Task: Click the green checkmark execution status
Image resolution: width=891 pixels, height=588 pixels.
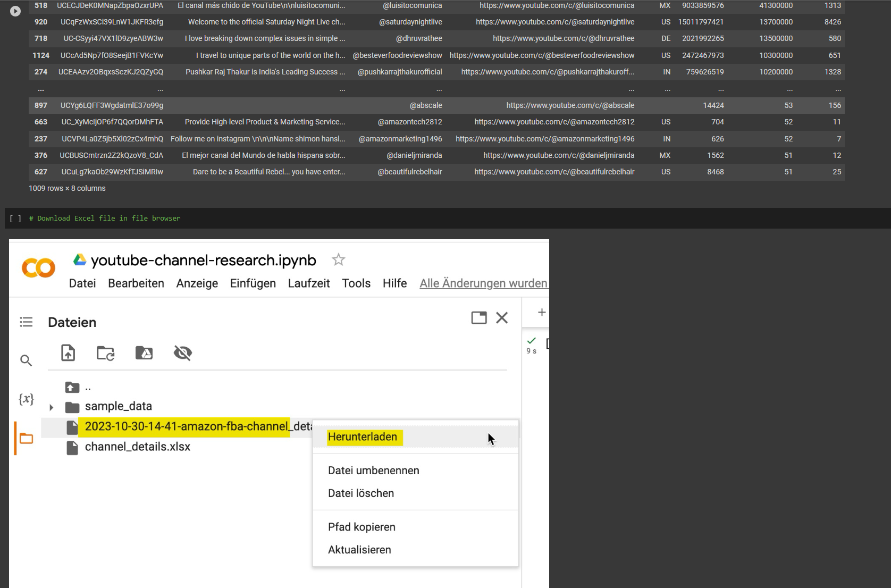Action: pos(531,341)
